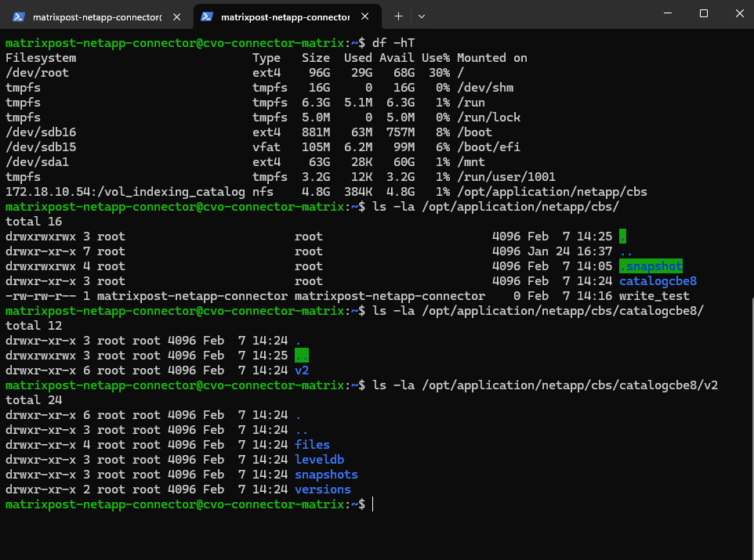Screen dimensions: 754x560
Task: Click the blinking cursor at the last prompt
Action: tap(373, 504)
